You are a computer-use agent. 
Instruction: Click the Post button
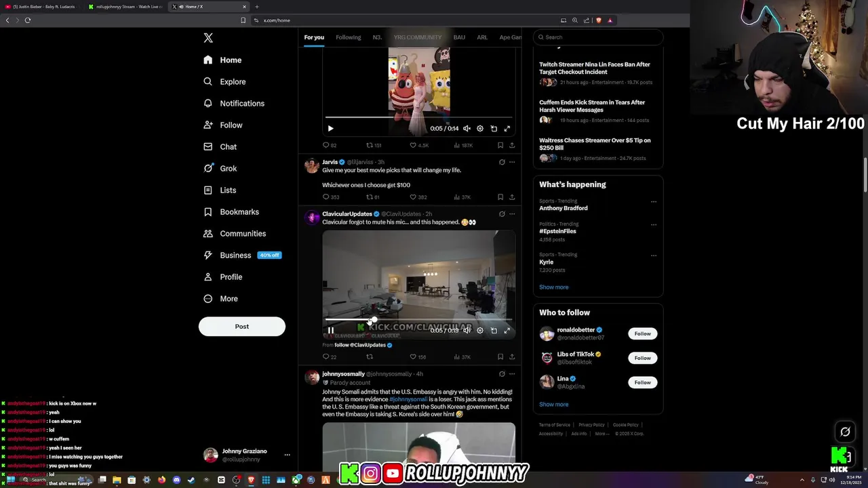[x=242, y=327]
